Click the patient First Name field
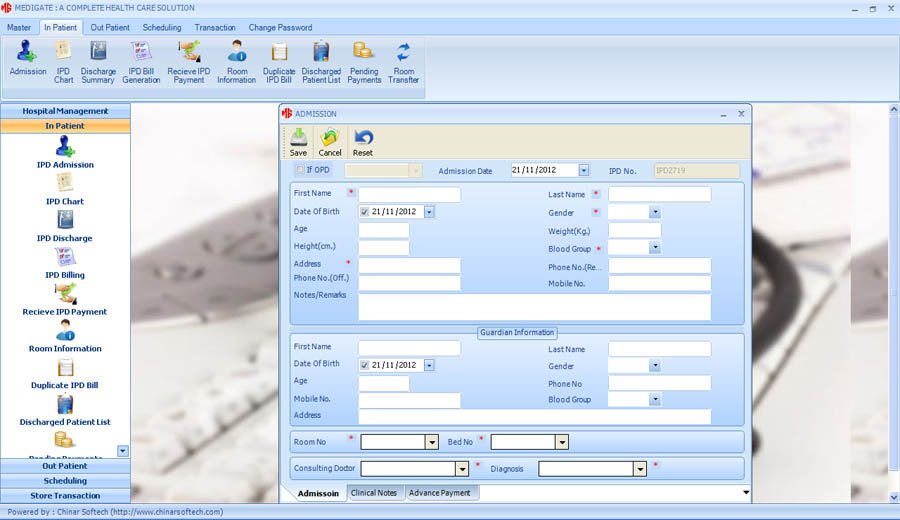 coord(409,195)
